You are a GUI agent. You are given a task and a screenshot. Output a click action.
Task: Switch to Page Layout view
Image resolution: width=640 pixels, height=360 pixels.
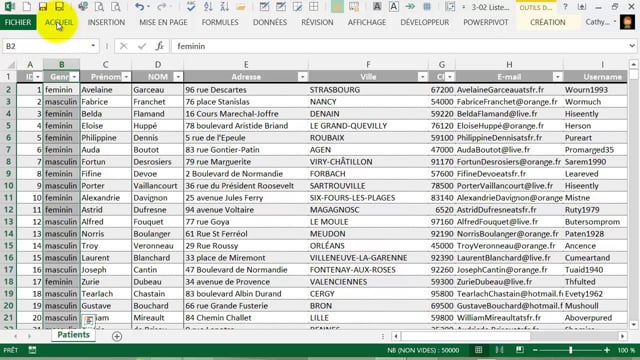pos(499,350)
